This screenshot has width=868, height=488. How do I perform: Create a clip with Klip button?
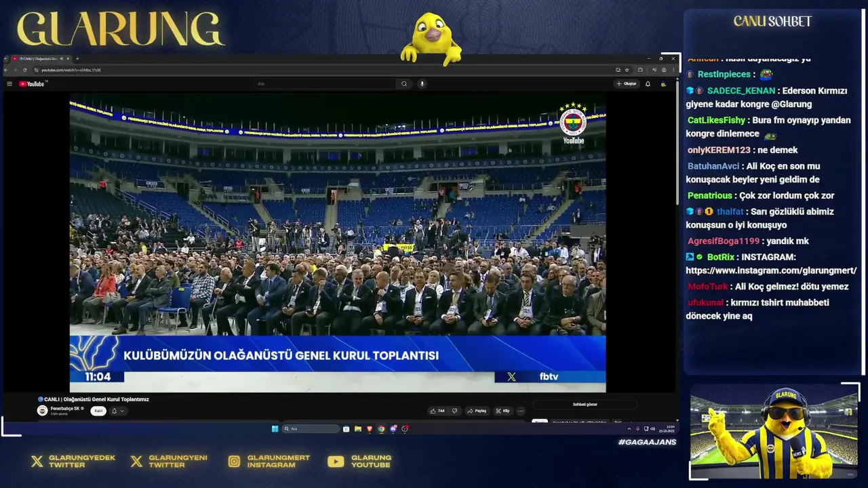pos(502,411)
